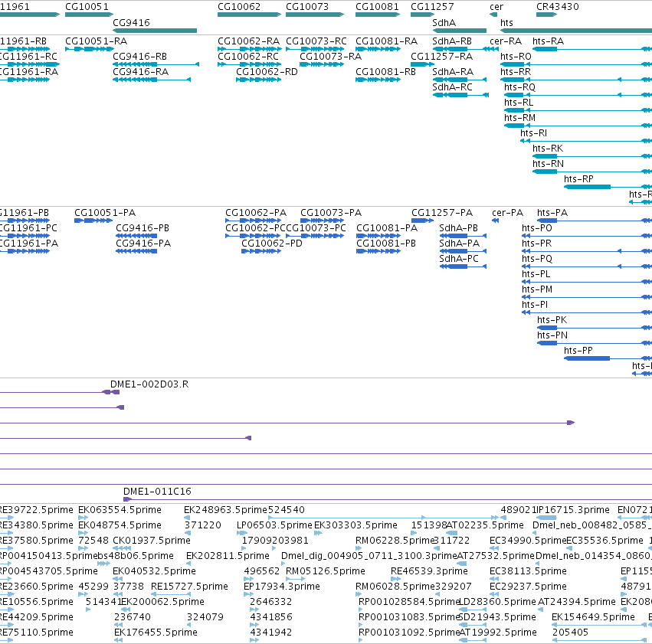Select transcript hts-RI
652x644 pixels.
533,133
